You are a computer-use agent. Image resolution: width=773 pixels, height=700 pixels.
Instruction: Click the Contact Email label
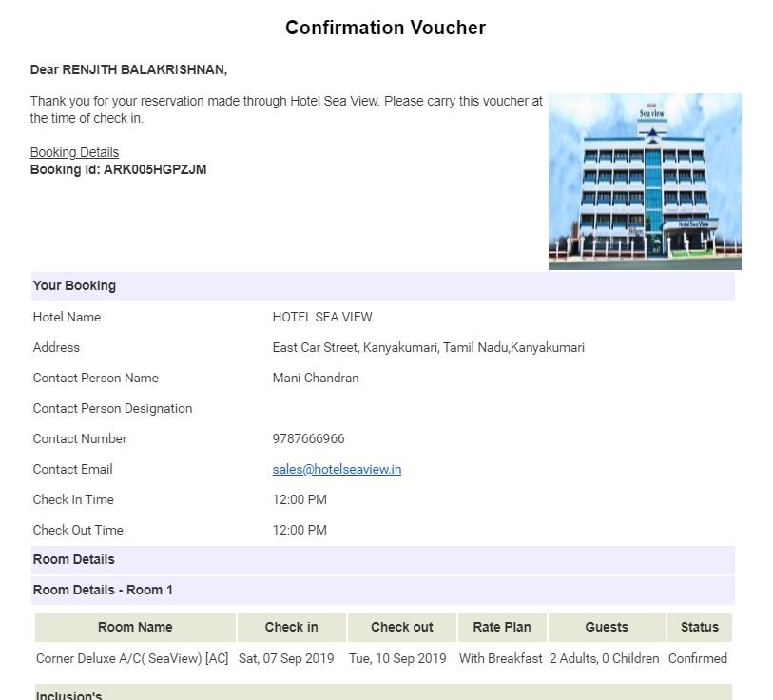(73, 470)
